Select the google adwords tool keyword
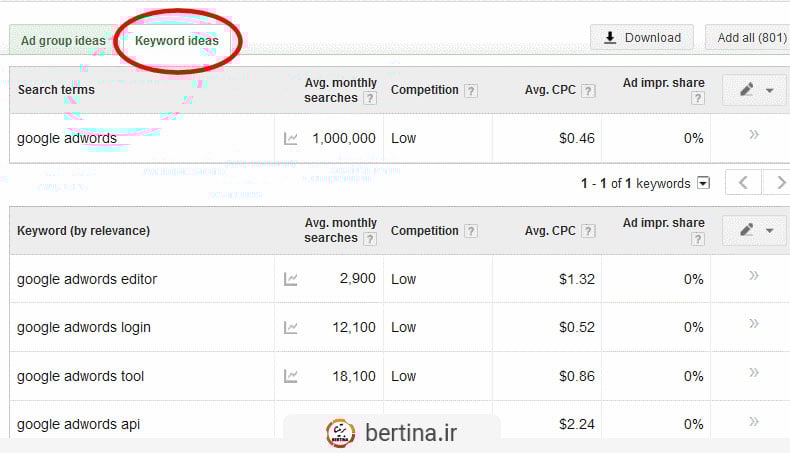This screenshot has height=453, width=790. (x=81, y=376)
